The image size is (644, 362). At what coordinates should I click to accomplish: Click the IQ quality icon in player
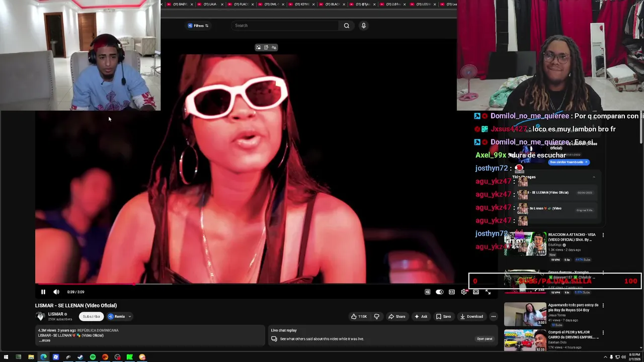pos(428,292)
